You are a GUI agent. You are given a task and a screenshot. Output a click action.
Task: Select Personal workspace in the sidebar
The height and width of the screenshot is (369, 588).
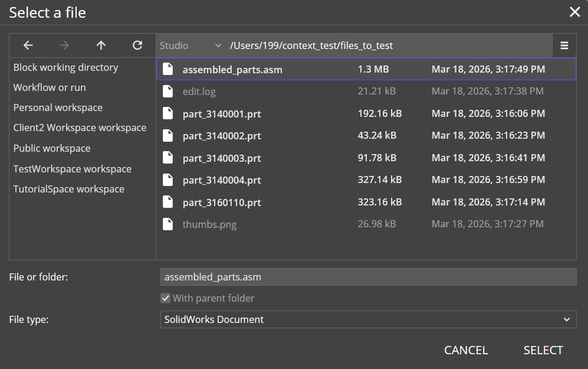(58, 107)
